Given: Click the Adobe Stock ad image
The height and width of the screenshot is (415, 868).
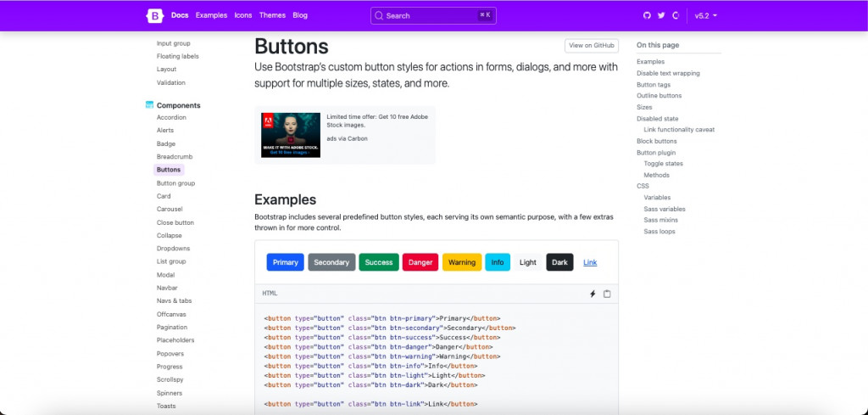Looking at the screenshot, I should coord(291,135).
